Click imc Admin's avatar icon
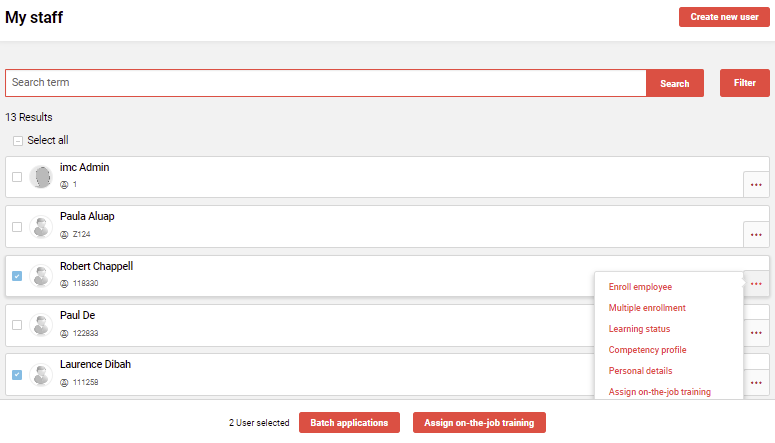The height and width of the screenshot is (443, 775). tap(40, 177)
